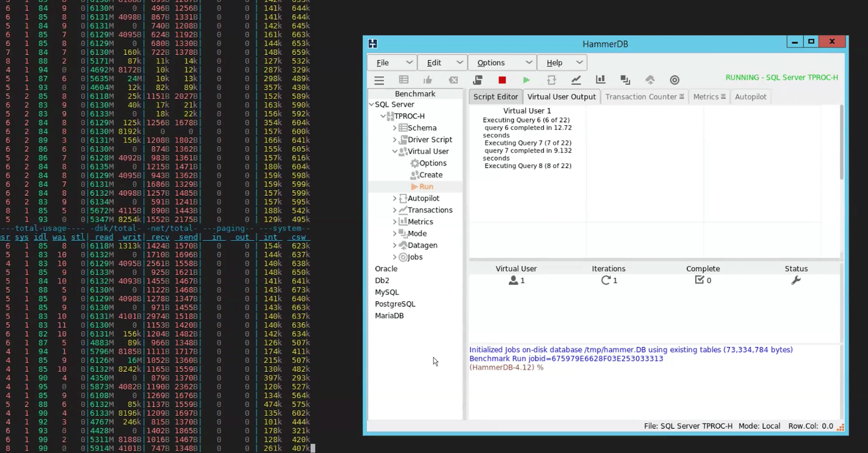Image resolution: width=868 pixels, height=453 pixels.
Task: Click the Virtual User person icon
Action: 513,280
